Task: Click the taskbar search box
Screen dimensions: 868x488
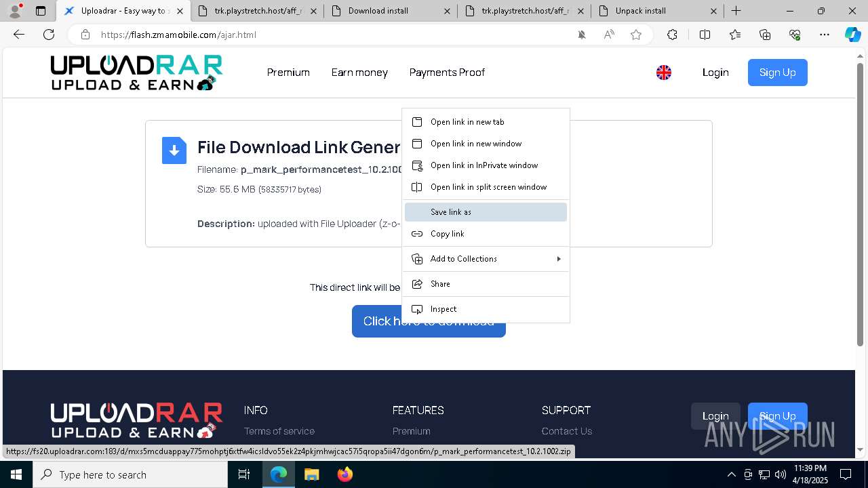Action: click(x=130, y=474)
